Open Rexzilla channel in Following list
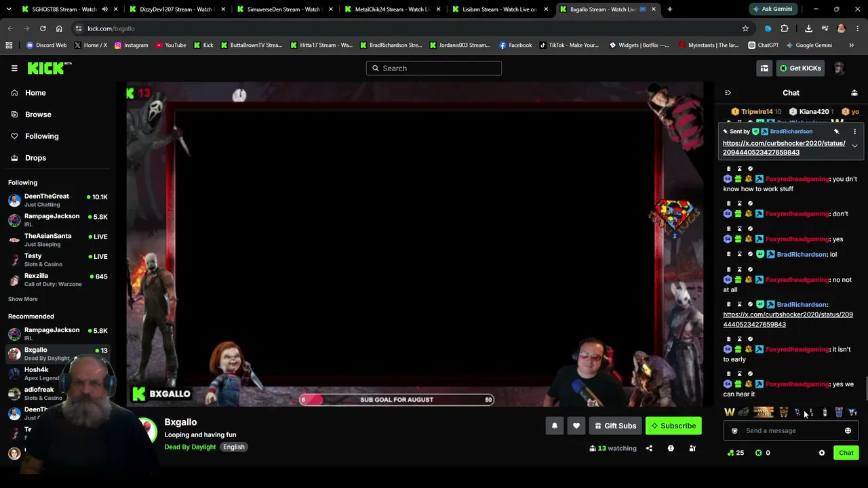868x488 pixels. (58, 280)
